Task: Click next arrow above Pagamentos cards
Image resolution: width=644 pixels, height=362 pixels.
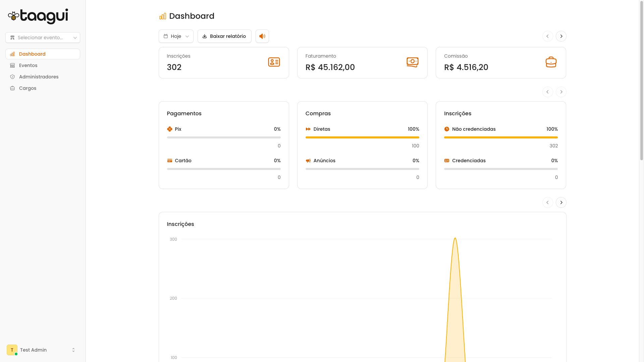Action: 561,92
